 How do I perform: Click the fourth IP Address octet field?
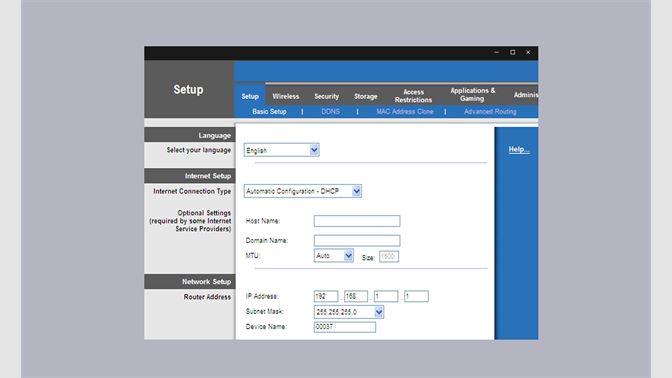point(416,296)
